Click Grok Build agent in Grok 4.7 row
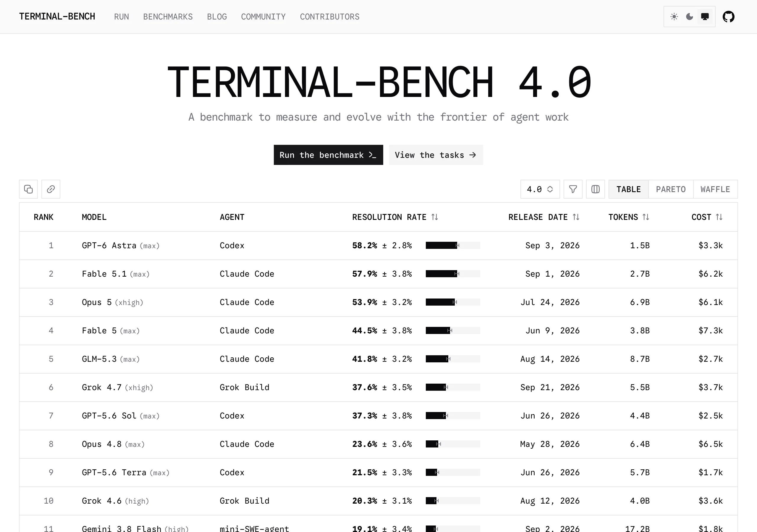Screen dimensions: 757x532 (245, 387)
